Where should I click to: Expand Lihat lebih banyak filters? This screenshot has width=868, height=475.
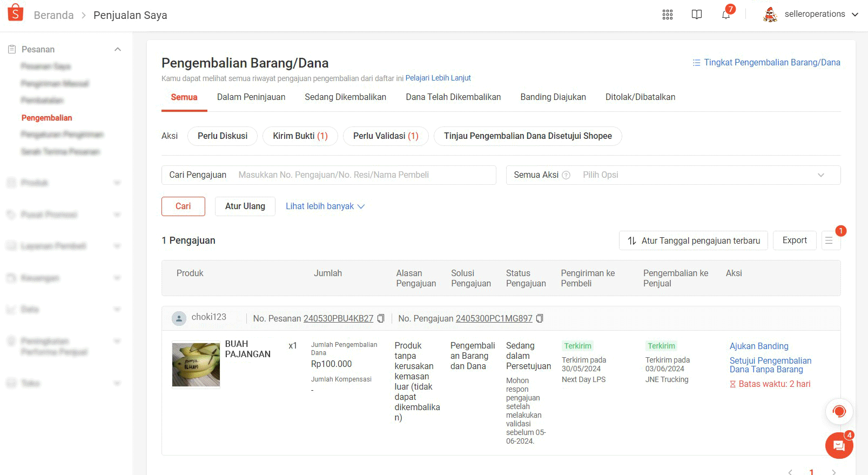(325, 206)
